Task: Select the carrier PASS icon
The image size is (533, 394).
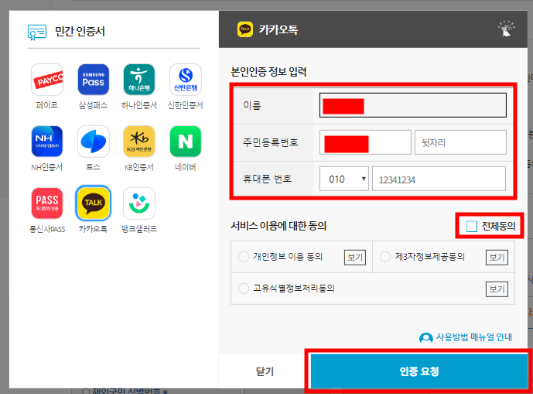Action: tap(47, 203)
